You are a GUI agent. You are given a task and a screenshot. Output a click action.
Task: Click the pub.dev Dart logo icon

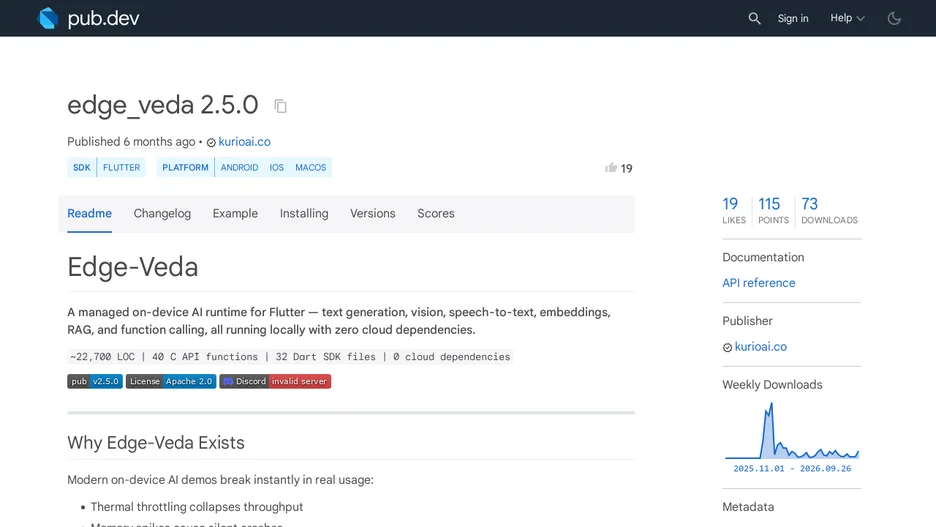click(47, 18)
